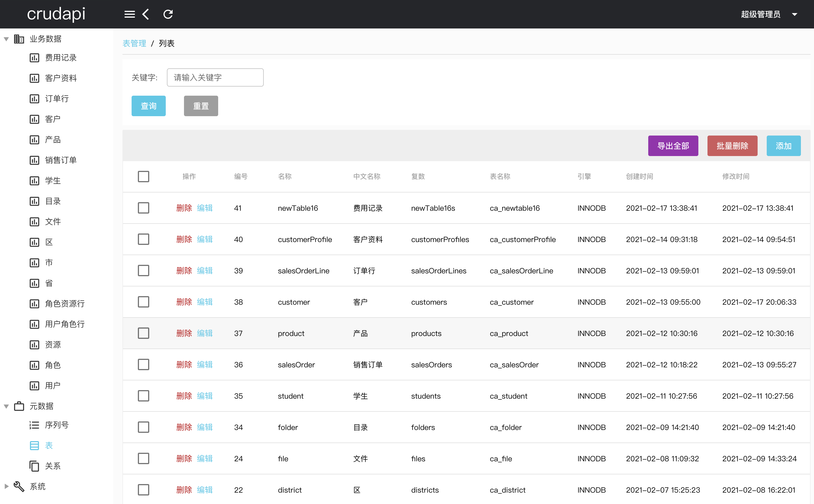Click the hamburger menu icon in header
Screen dimensions: 814x504
(129, 14)
